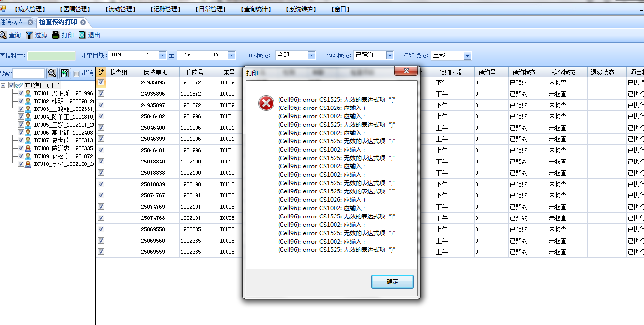Viewport: 644px width, 325px height.
Task: Open the 【医嘱管理】 menu
Action: (75, 9)
